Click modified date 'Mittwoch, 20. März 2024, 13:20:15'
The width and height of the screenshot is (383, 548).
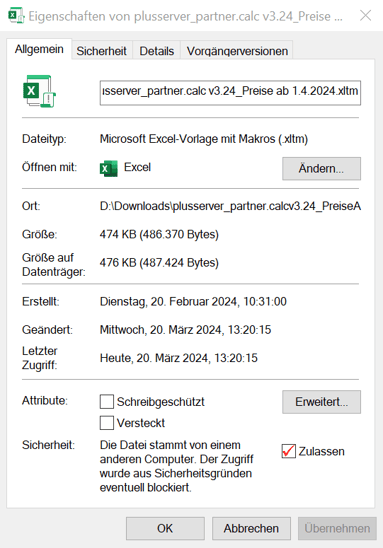click(186, 330)
